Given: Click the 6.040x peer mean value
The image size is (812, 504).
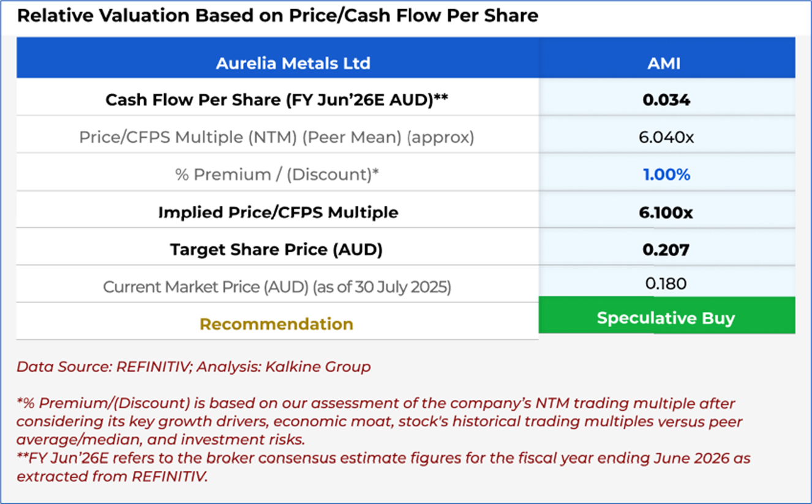Looking at the screenshot, I should click(666, 137).
